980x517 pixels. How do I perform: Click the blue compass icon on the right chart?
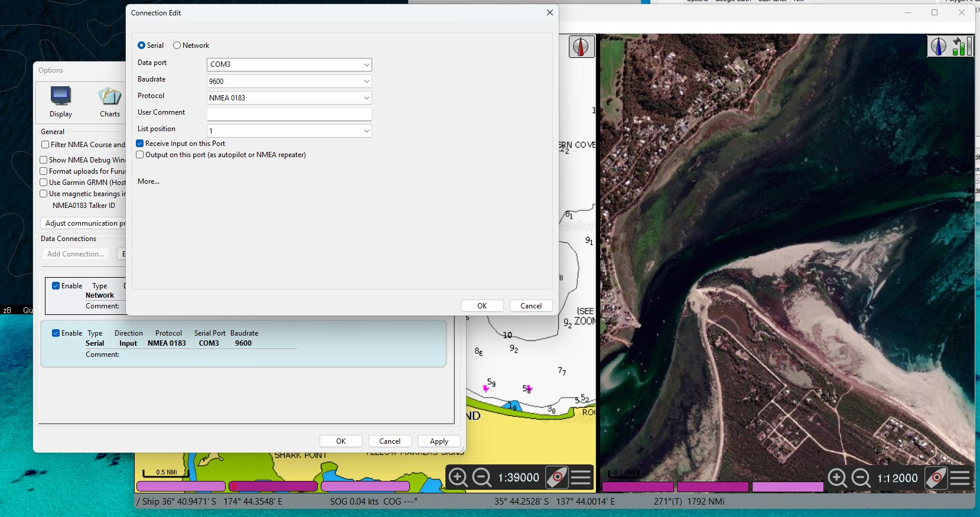point(938,46)
